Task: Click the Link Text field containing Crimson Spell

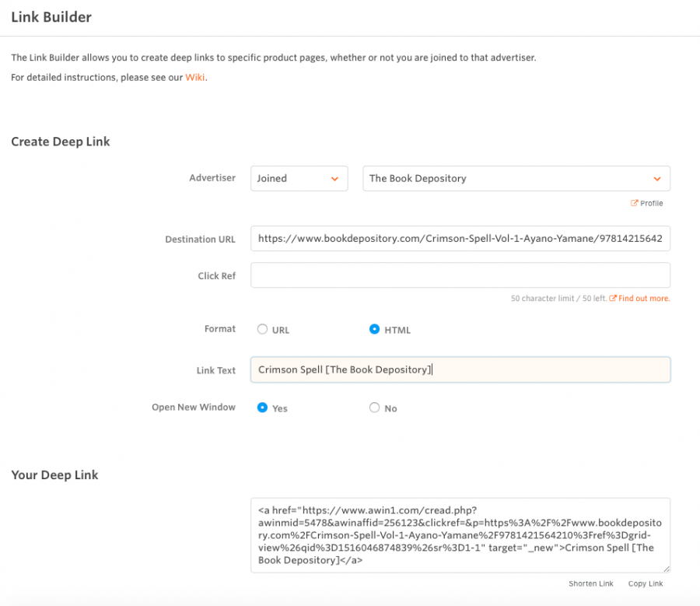Action: (460, 370)
